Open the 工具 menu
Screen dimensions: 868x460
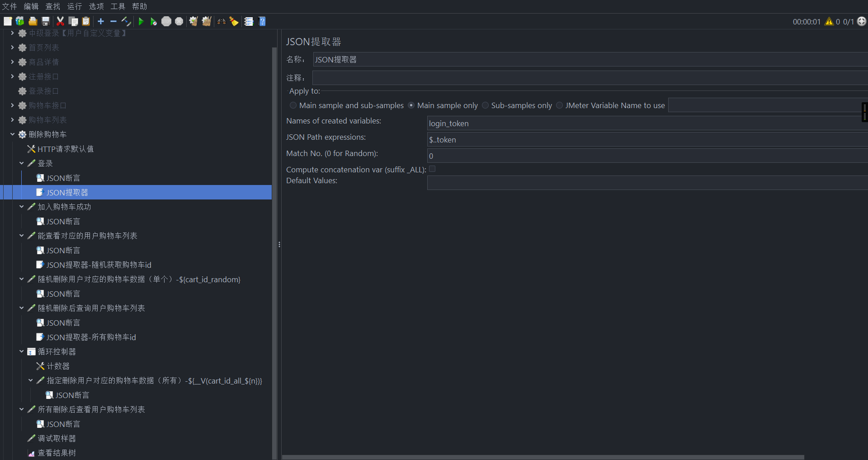point(118,6)
